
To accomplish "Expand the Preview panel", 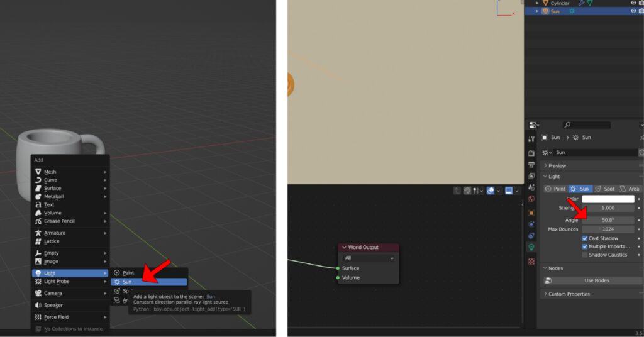I will point(557,166).
